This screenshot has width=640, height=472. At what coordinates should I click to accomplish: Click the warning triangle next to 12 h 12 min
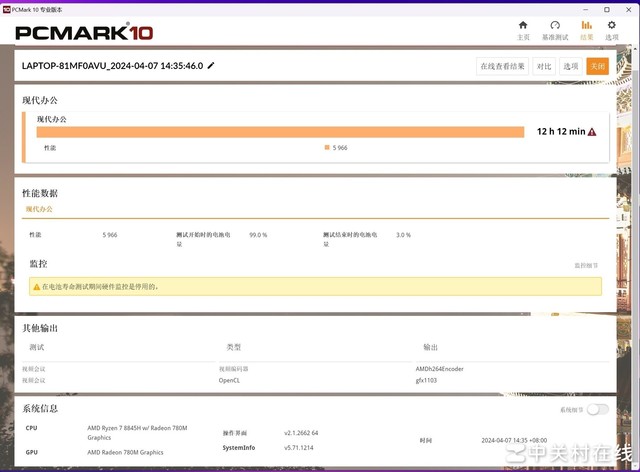(x=592, y=132)
